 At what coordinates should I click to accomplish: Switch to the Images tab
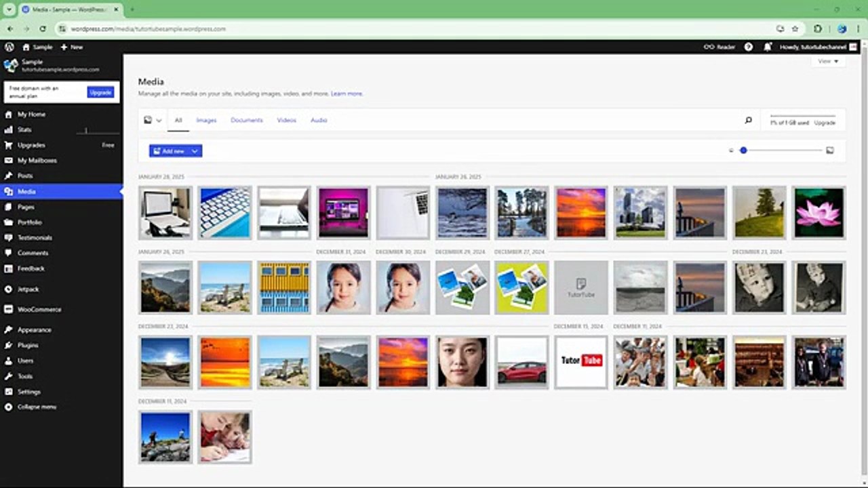206,120
